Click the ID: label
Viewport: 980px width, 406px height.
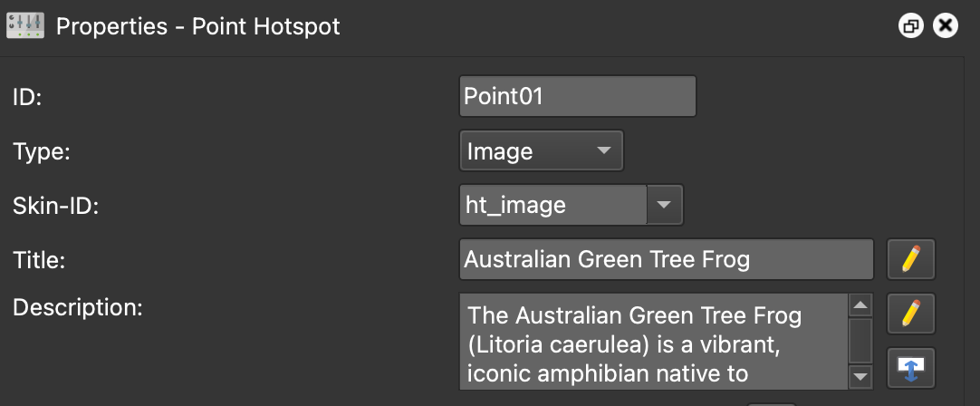pos(27,97)
